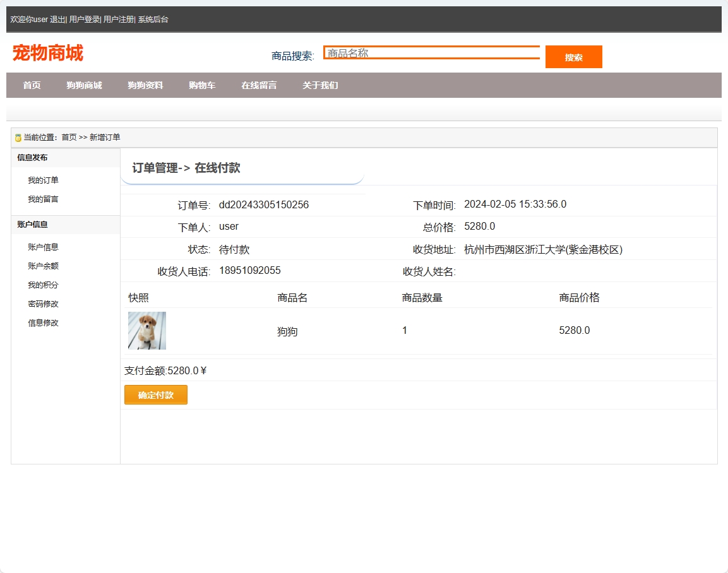Select 密码修改 in the sidebar
The image size is (728, 573).
tap(43, 304)
